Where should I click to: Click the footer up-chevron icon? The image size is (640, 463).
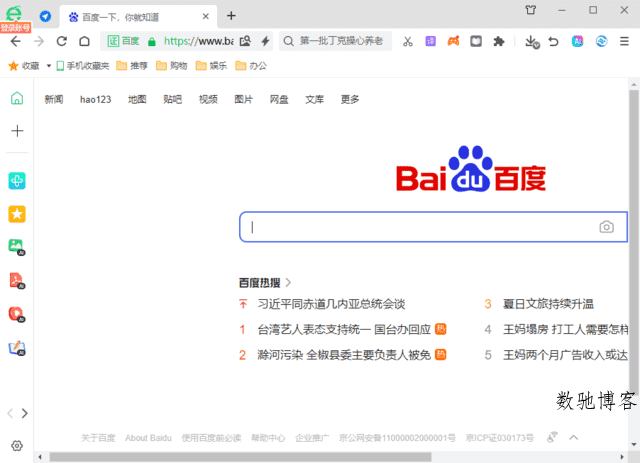tap(573, 438)
